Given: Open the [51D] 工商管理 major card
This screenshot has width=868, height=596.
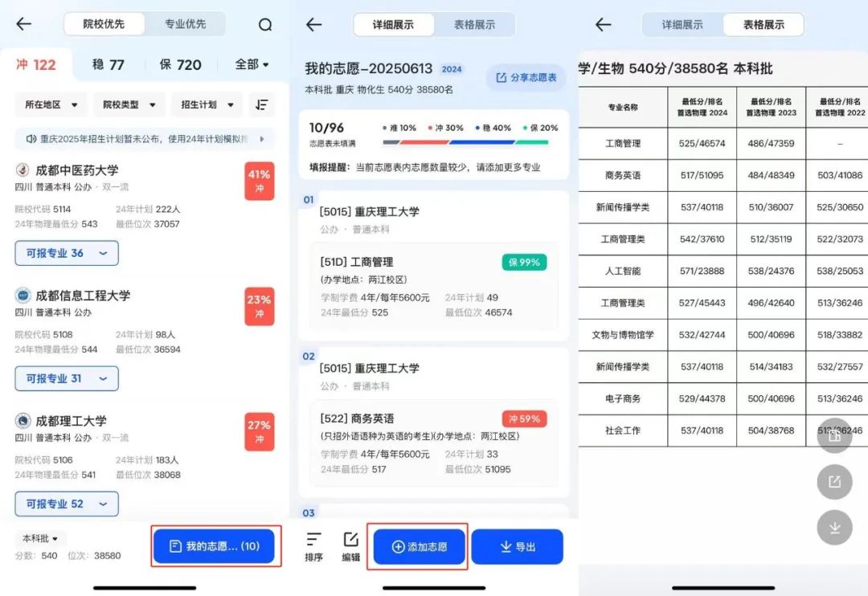Looking at the screenshot, I should [433, 288].
